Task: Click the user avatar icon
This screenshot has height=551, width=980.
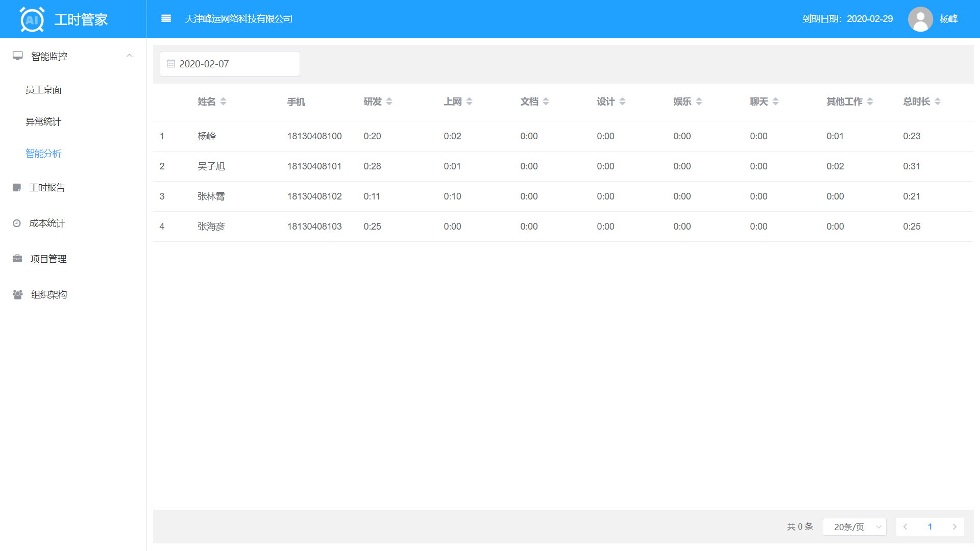Action: 920,19
